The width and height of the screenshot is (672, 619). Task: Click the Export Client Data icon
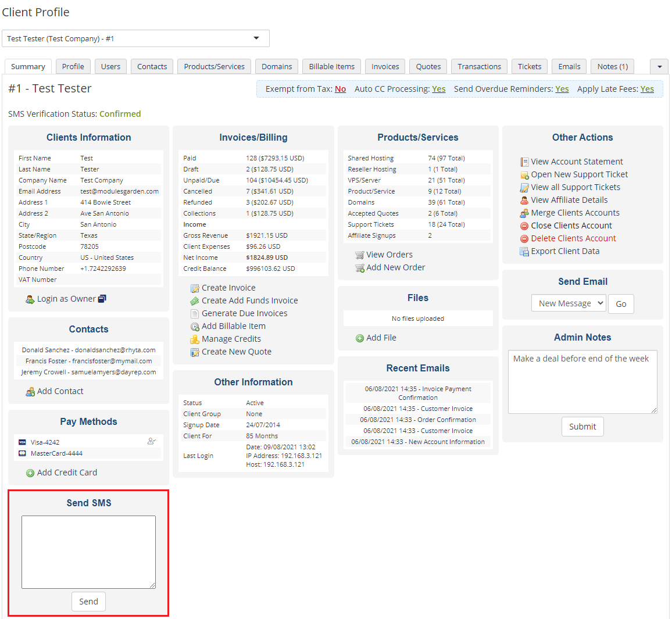(524, 252)
